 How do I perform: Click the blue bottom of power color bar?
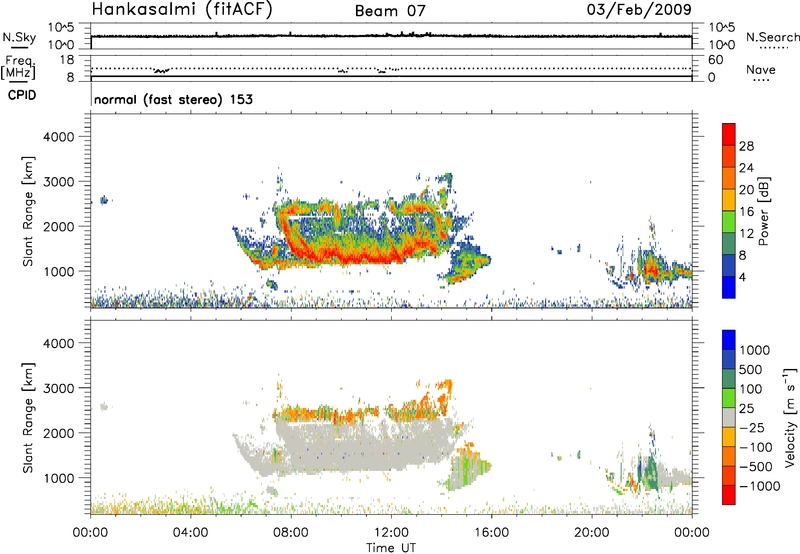(729, 287)
